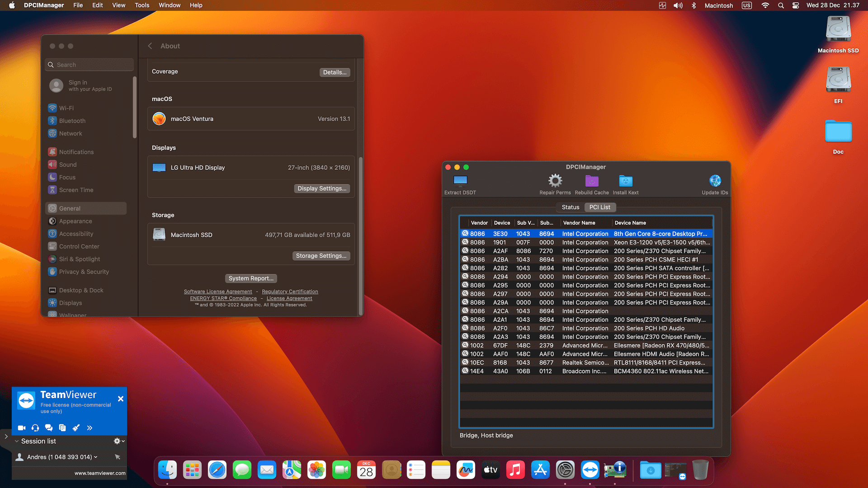The height and width of the screenshot is (488, 868).
Task: Open the Apple menu
Action: click(x=12, y=5)
